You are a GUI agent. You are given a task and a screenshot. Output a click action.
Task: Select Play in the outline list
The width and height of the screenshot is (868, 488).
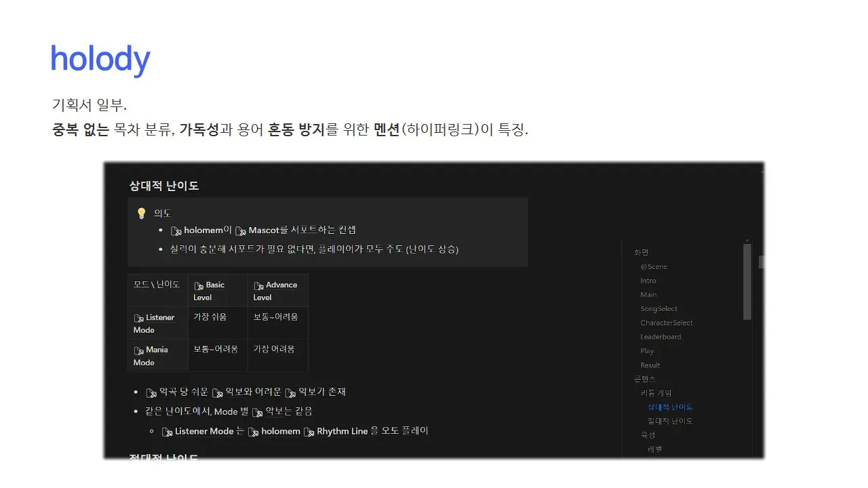tap(647, 351)
